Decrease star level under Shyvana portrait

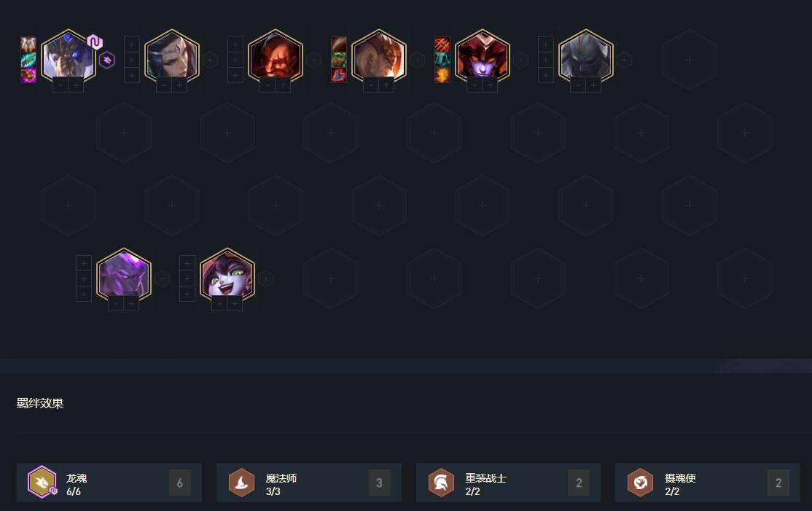(x=475, y=85)
